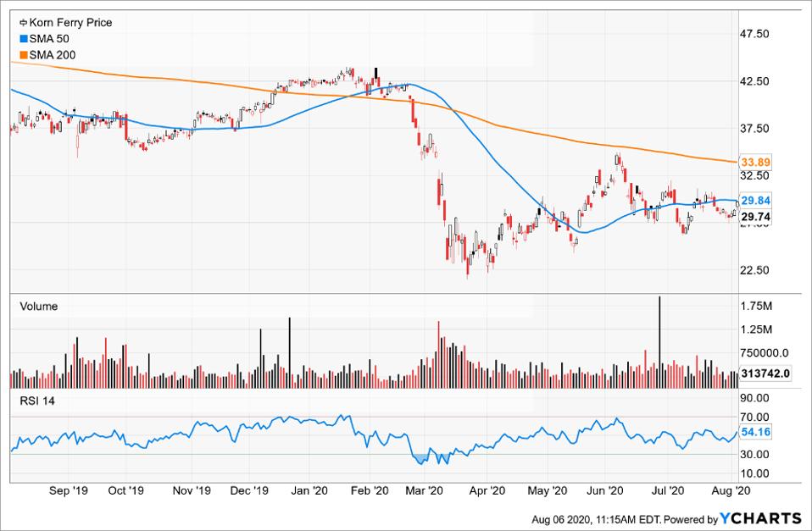Click the Apr '20 date axis label
Image resolution: width=812 pixels, height=531 pixels.
487,491
